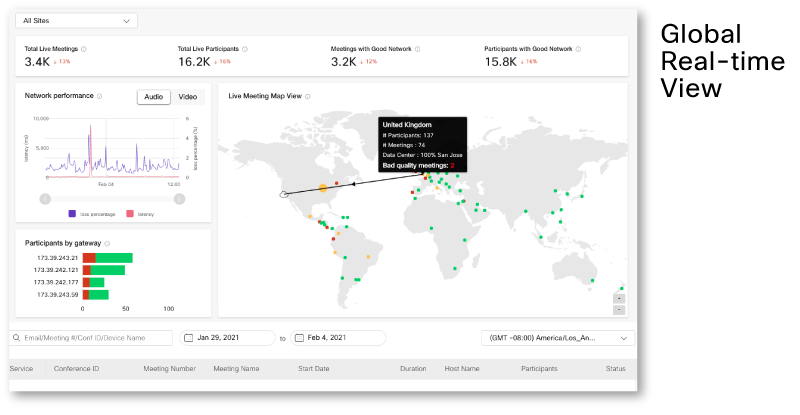Viewport: 800px width, 415px height.
Task: Click info icon for Participants with Good Network
Action: 578,49
